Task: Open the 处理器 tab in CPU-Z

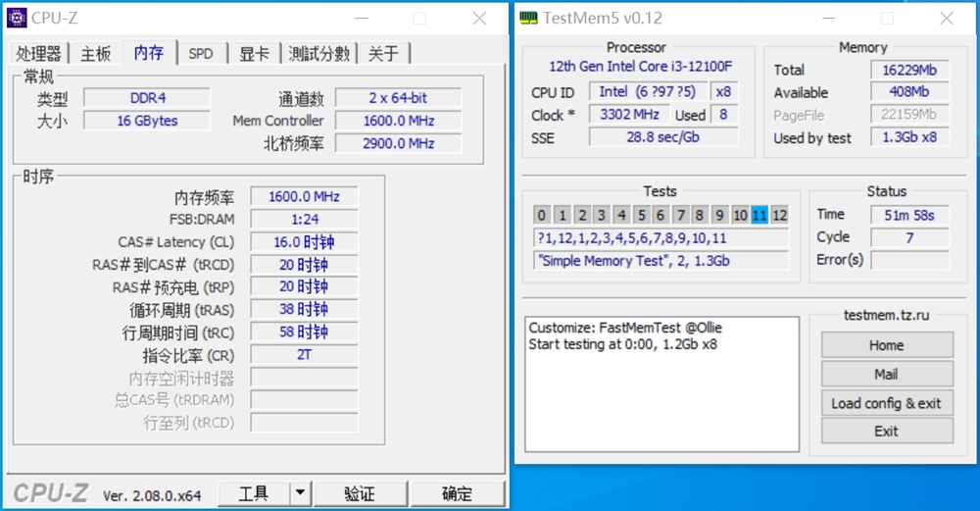Action: tap(39, 54)
